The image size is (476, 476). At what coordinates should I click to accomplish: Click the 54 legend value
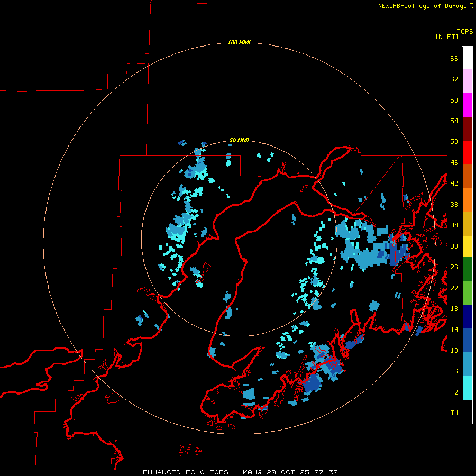coord(454,121)
